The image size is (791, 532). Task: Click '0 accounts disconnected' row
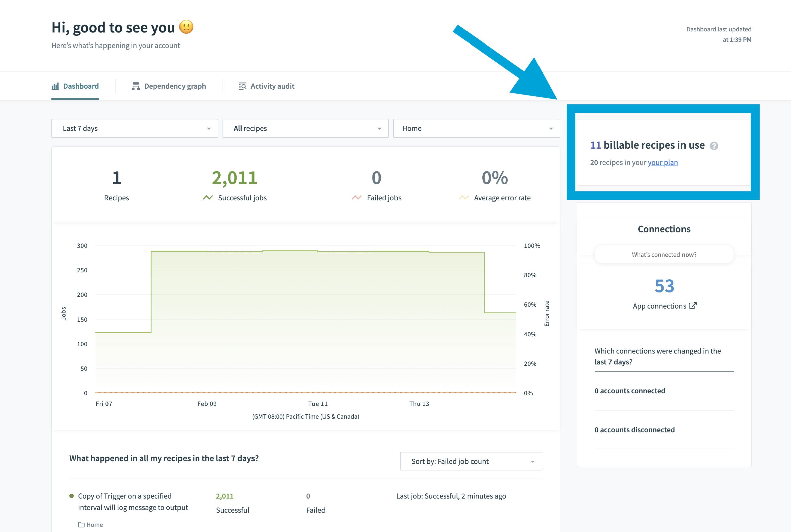(x=664, y=430)
